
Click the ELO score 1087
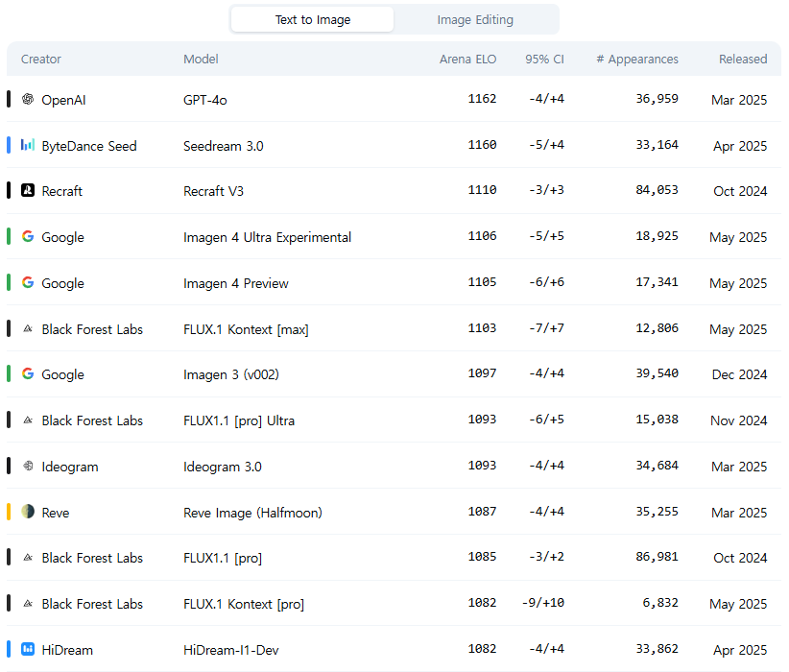coord(482,512)
